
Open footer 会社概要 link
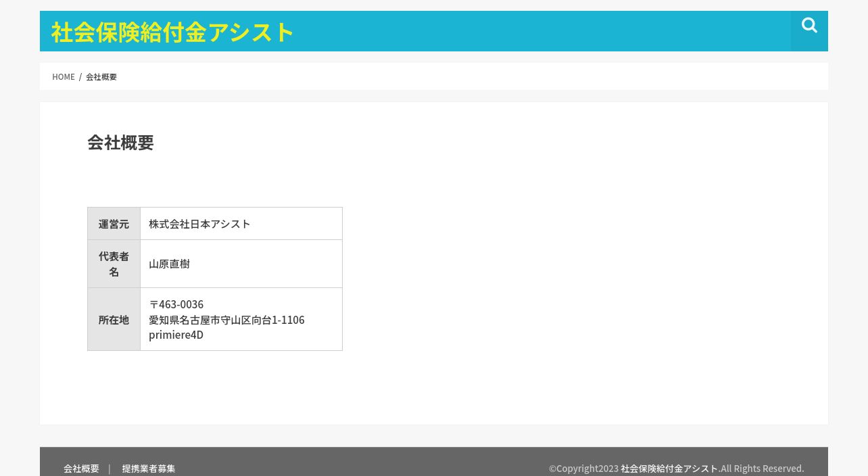81,469
